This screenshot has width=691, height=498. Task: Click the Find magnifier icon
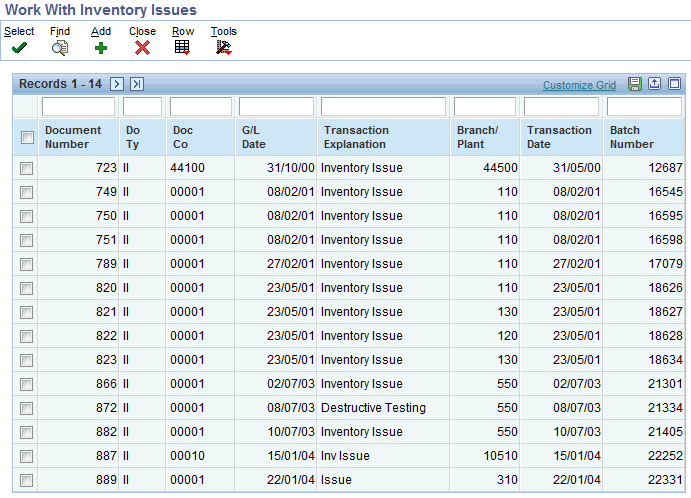coord(59,48)
